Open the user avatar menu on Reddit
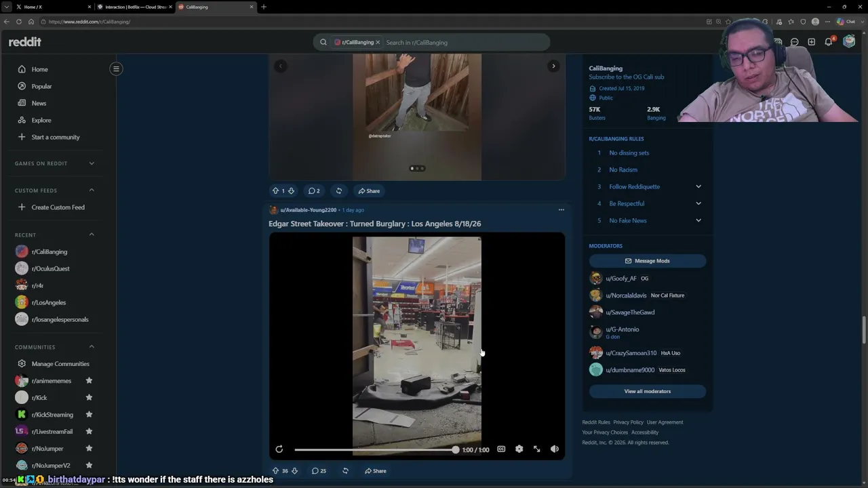 click(848, 41)
